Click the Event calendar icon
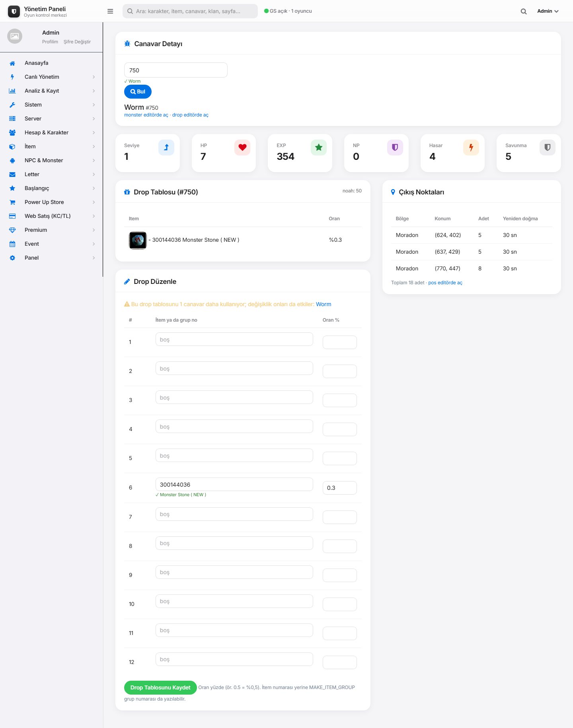Image resolution: width=573 pixels, height=728 pixels. (12, 244)
